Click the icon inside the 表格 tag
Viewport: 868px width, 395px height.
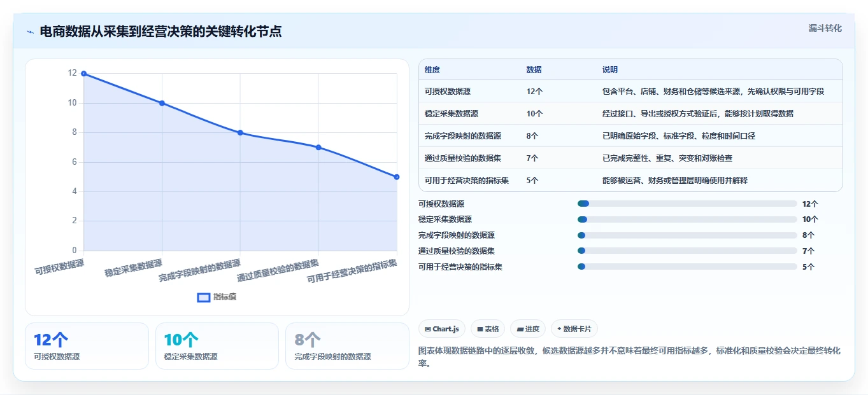pyautogui.click(x=480, y=329)
